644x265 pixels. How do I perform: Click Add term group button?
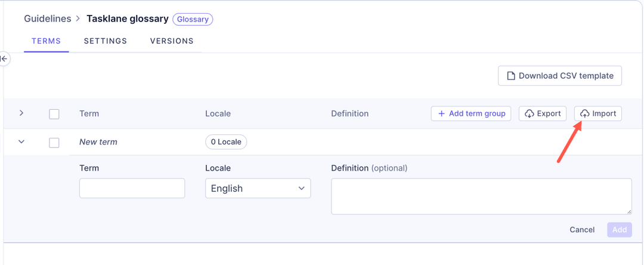click(470, 113)
